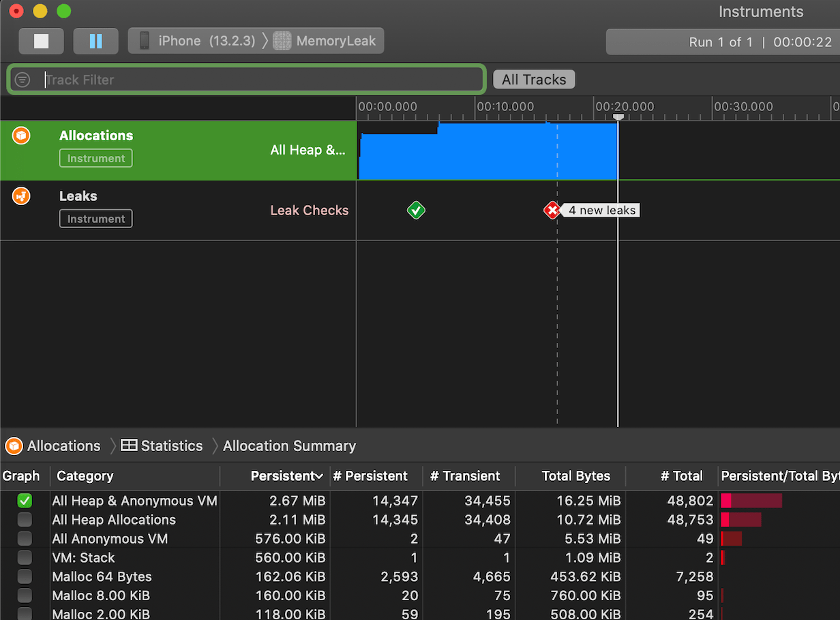Check graph for Malloc 8.00 KiB
The width and height of the screenshot is (840, 620).
(x=25, y=596)
